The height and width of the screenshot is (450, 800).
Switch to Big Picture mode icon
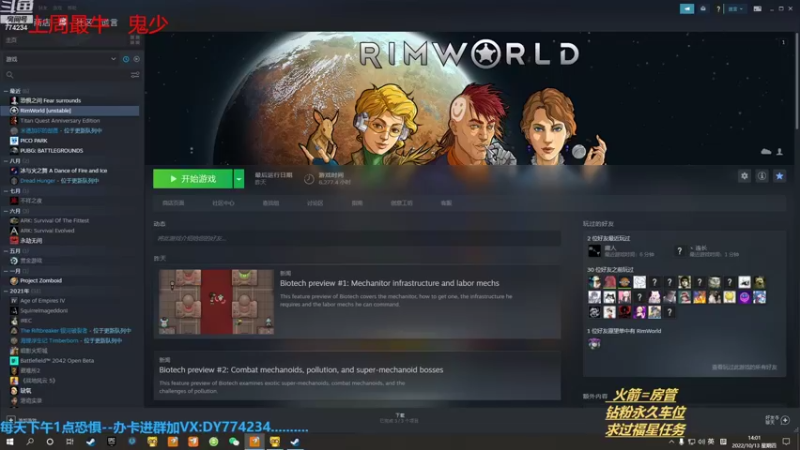point(757,9)
